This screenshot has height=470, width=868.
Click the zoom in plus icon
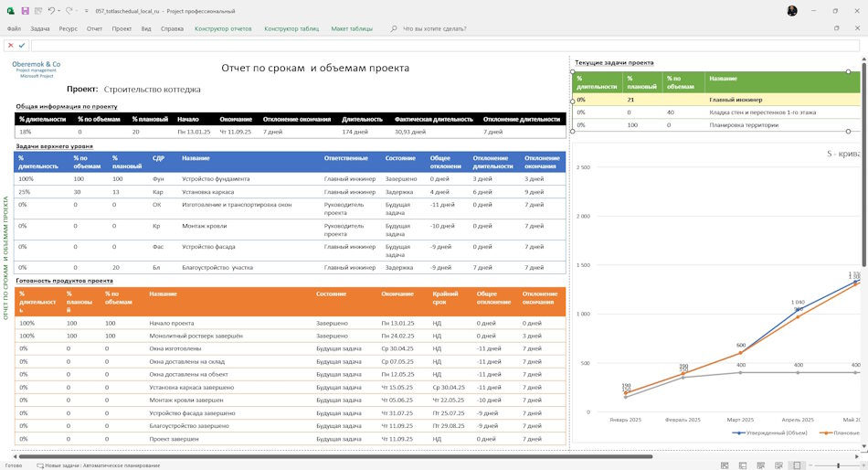point(862,465)
